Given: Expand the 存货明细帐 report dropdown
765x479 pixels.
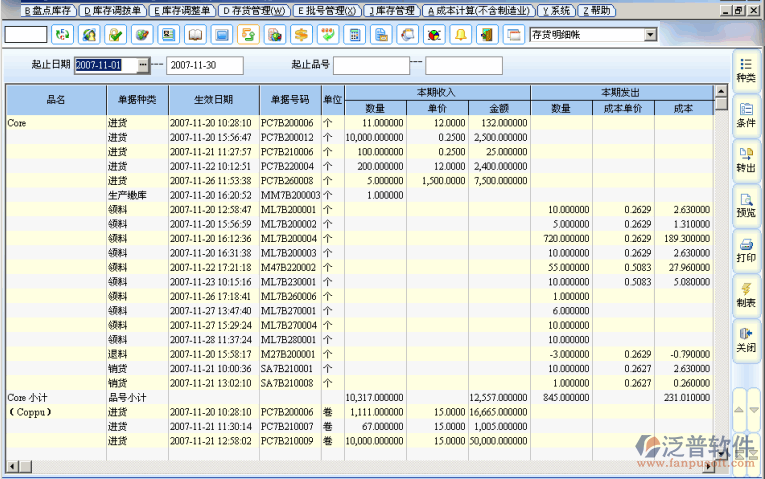Looking at the screenshot, I should pyautogui.click(x=651, y=35).
